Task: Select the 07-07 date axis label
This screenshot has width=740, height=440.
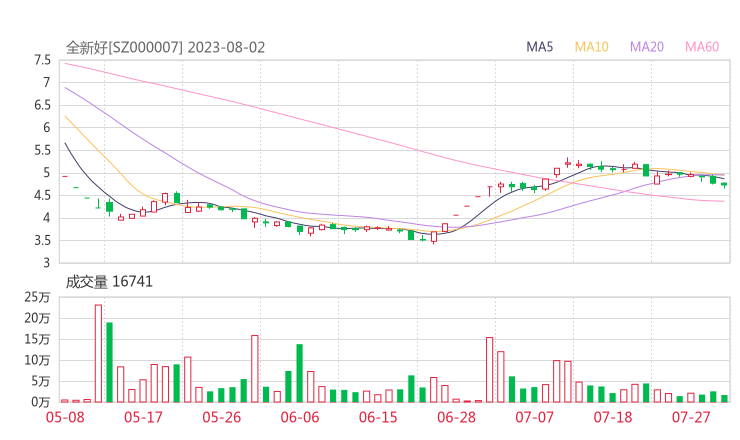Action: pos(534,417)
